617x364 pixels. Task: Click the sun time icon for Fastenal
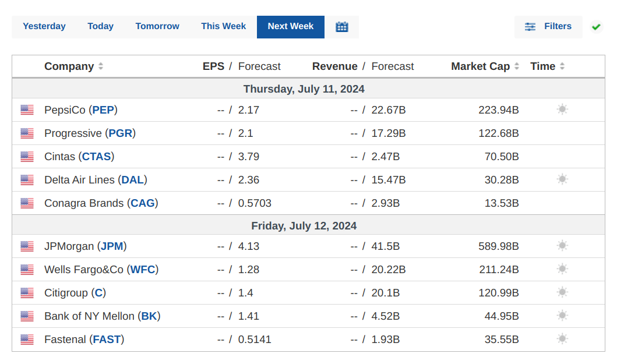tap(562, 338)
